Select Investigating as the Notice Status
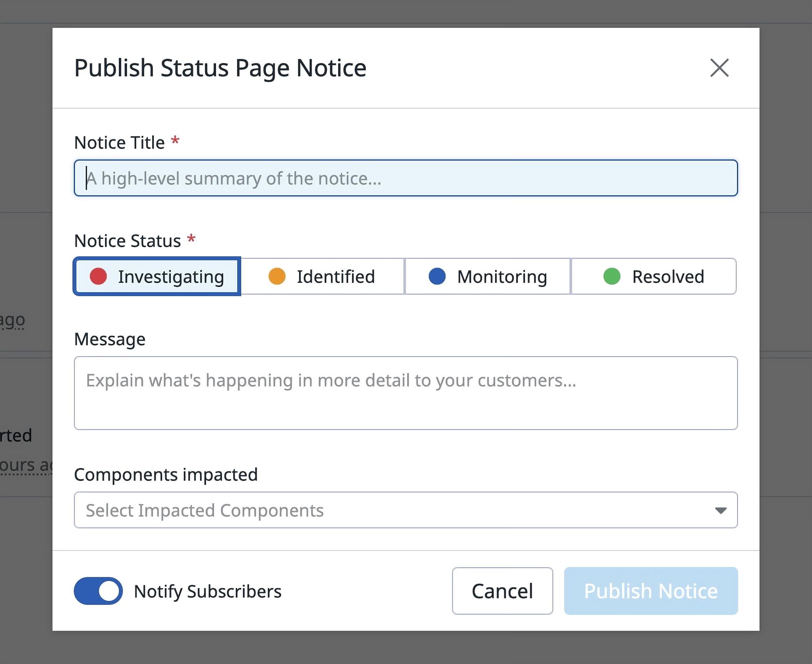Screen dimensions: 812x664 [x=157, y=276]
